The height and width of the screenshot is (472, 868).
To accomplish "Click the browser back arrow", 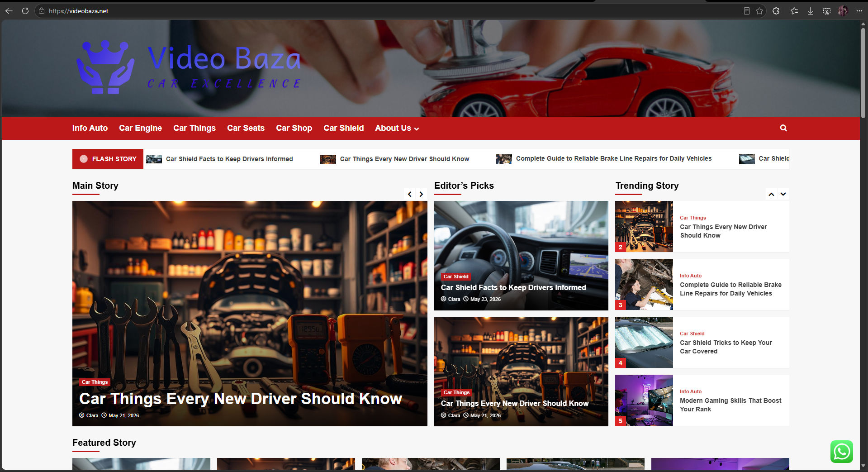I will pyautogui.click(x=9, y=11).
